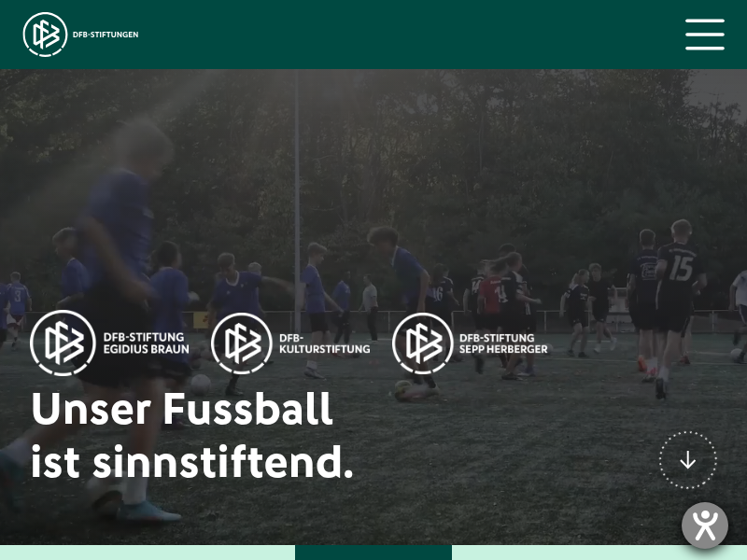Open the accessibility assistant figure icon
The image size is (747, 560).
coord(705,525)
